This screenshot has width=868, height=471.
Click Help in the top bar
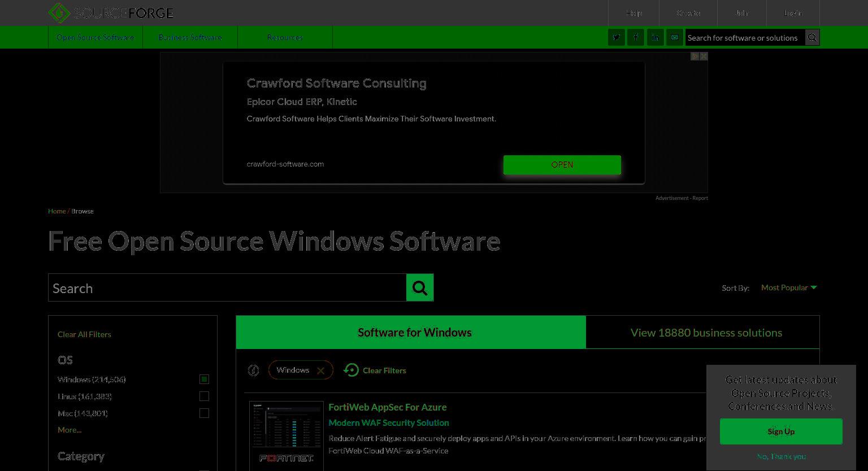point(634,12)
